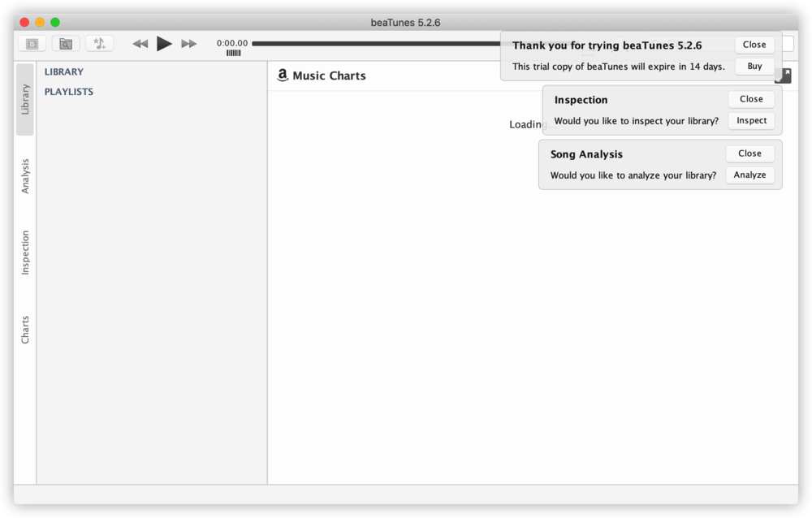Click the Inspect button
Image resolution: width=812 pixels, height=518 pixels.
(751, 121)
